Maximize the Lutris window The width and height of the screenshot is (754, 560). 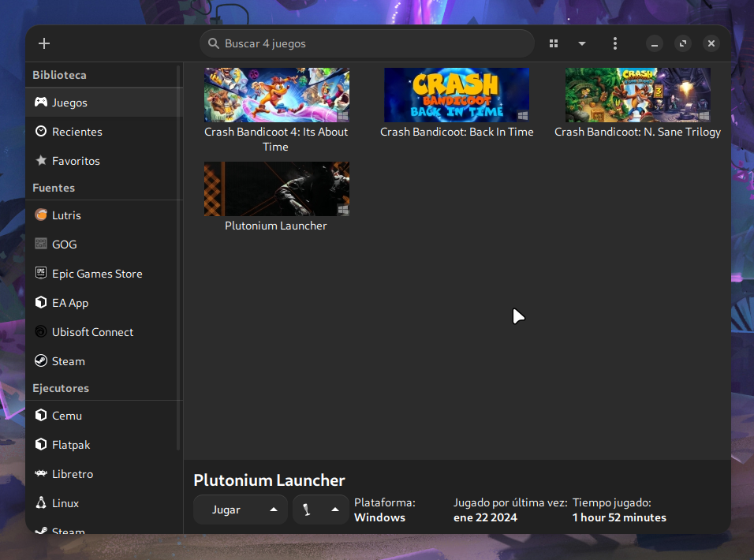point(683,43)
